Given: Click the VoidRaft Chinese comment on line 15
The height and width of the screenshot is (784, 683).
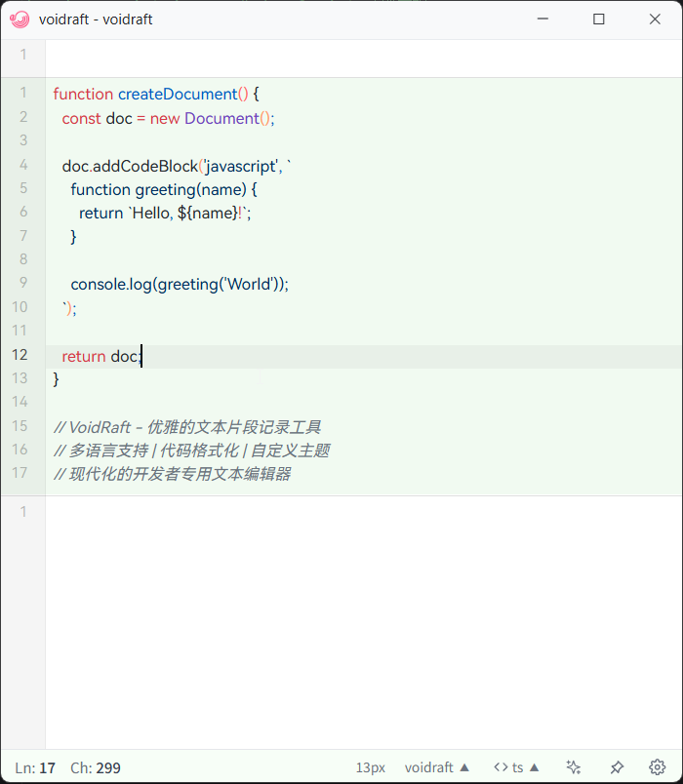Looking at the screenshot, I should coord(188,427).
